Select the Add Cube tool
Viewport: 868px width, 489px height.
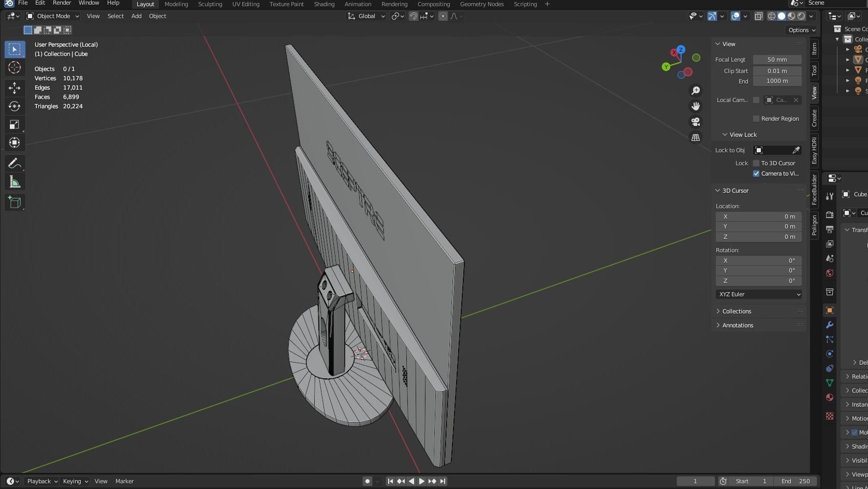pyautogui.click(x=14, y=203)
